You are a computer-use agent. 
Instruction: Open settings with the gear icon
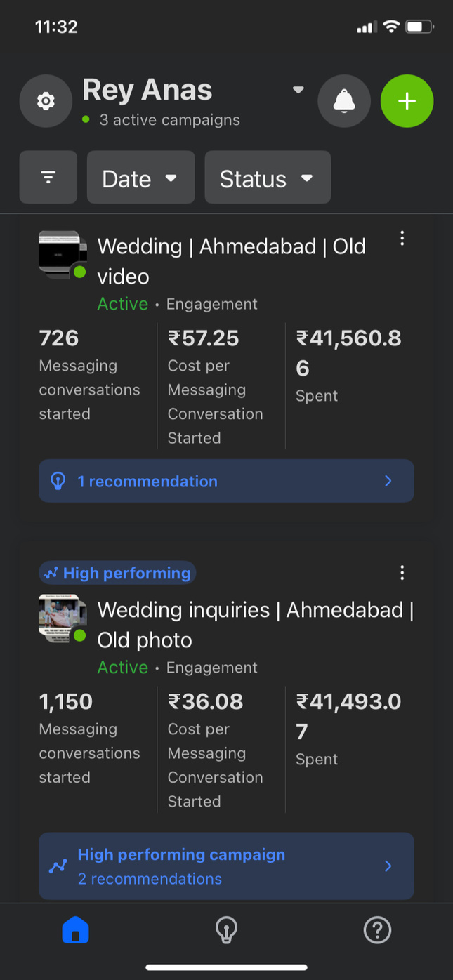pyautogui.click(x=46, y=101)
